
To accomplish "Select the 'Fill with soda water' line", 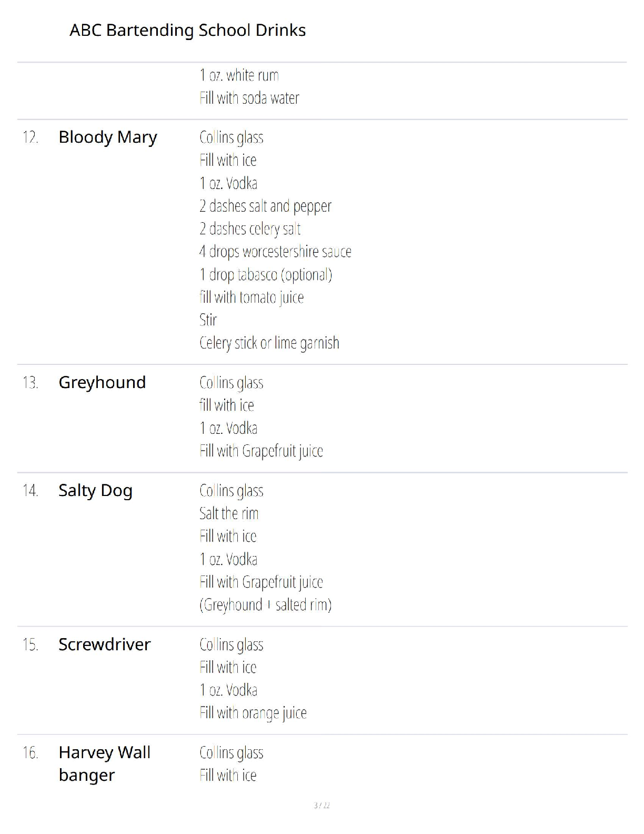I will click(x=249, y=98).
